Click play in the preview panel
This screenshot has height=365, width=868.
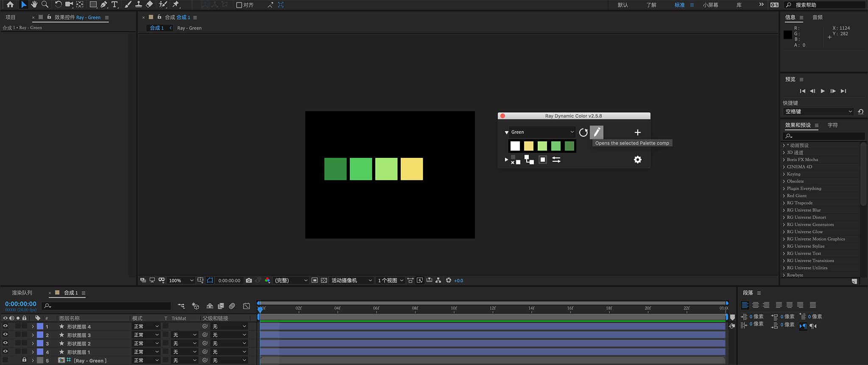(x=823, y=91)
